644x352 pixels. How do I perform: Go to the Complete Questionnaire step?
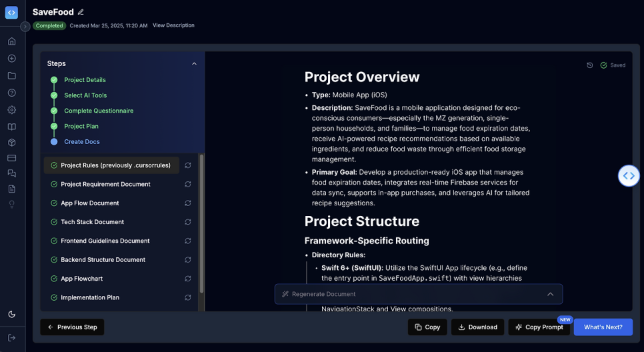(99, 111)
